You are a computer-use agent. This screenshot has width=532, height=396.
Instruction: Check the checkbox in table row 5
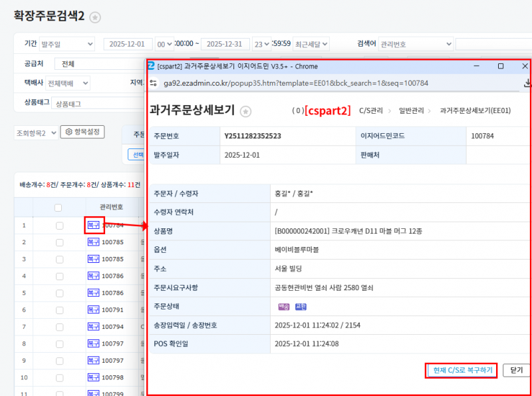[x=59, y=293]
